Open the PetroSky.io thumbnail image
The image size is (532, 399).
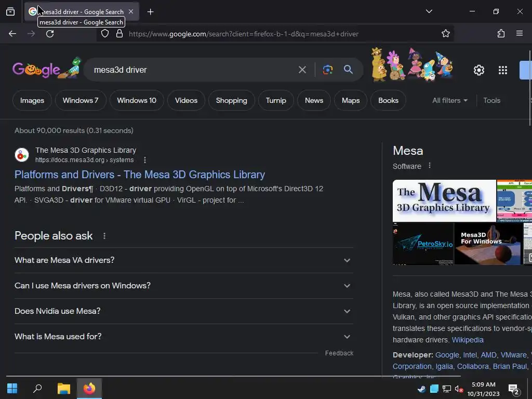coord(423,244)
